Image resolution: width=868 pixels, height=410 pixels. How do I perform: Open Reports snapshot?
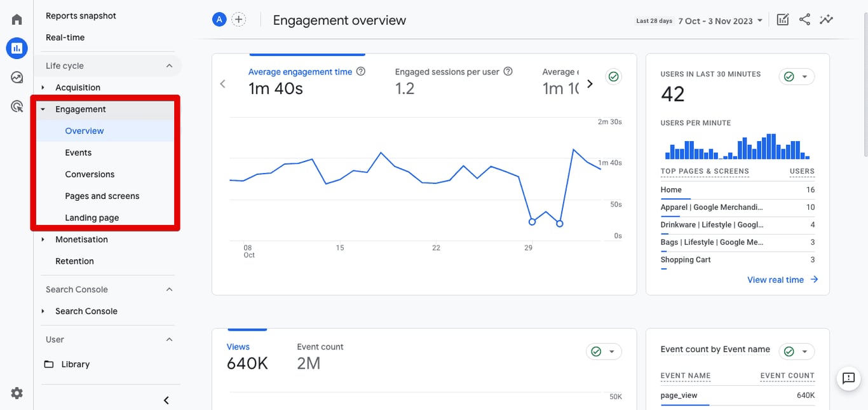(81, 16)
